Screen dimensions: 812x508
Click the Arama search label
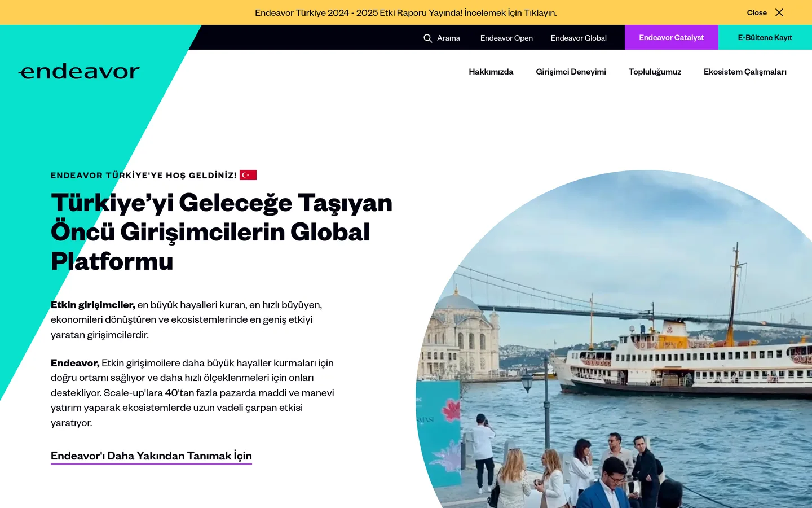(448, 38)
